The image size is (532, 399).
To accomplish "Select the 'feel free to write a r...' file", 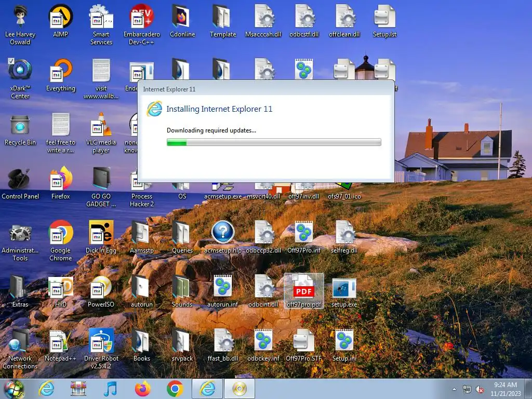I will (60, 134).
